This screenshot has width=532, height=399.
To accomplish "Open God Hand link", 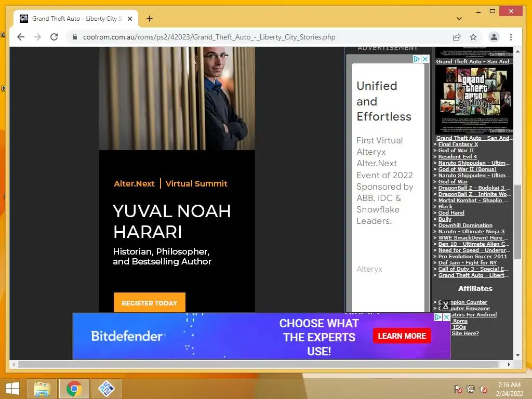I will point(451,212).
